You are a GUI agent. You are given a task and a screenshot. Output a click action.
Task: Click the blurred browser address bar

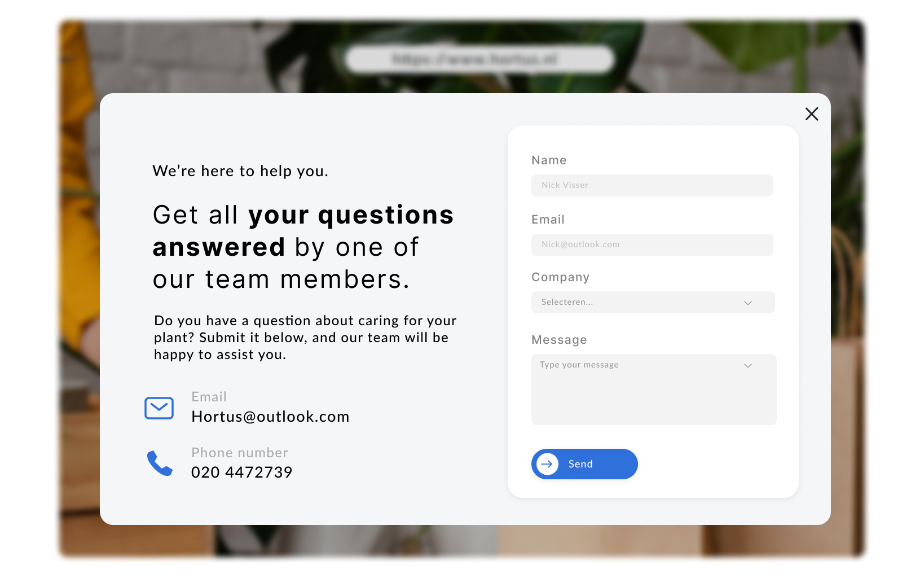479,59
